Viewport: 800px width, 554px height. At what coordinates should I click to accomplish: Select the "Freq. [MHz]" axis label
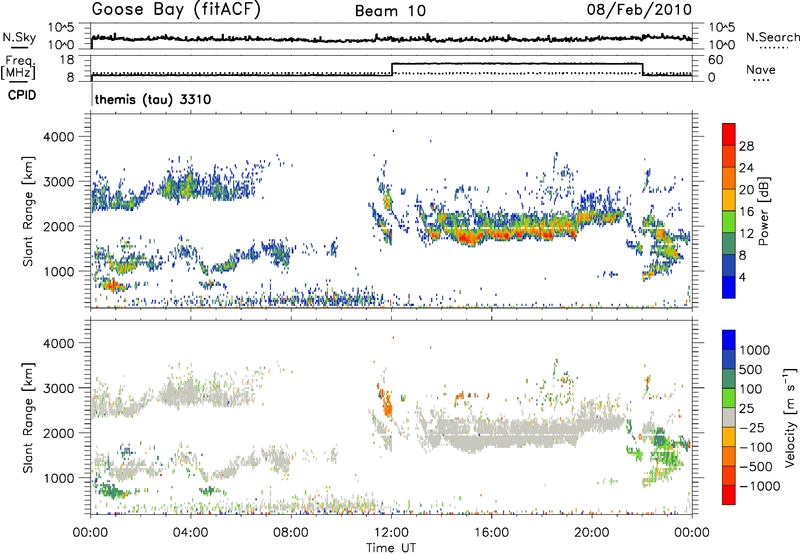coord(19,67)
